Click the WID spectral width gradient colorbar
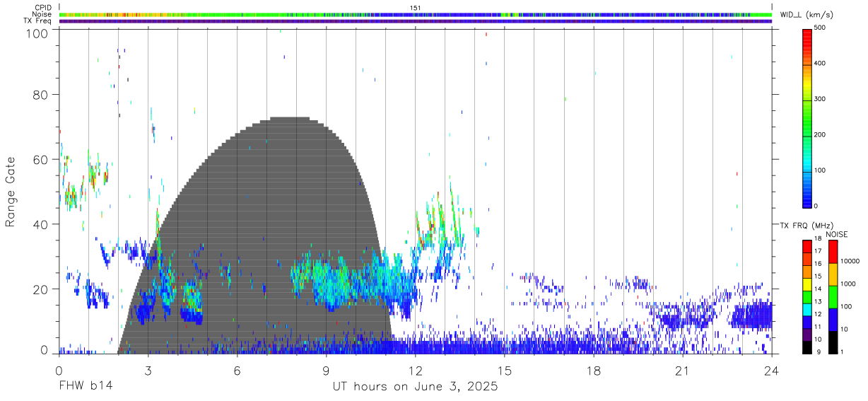This screenshot has height=401, width=868. click(807, 117)
